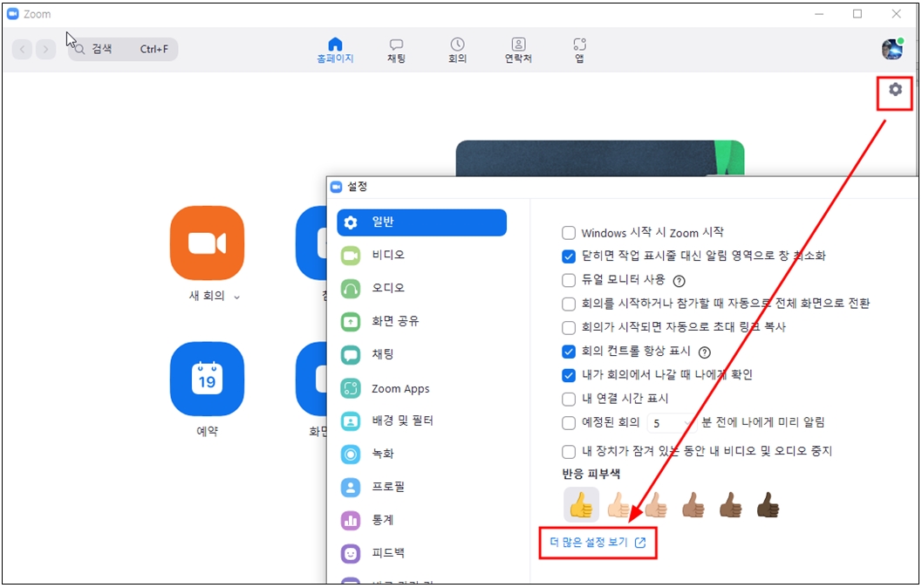This screenshot has width=922, height=588.
Task: Select the darkest thumbs-up skin tone
Action: [768, 504]
